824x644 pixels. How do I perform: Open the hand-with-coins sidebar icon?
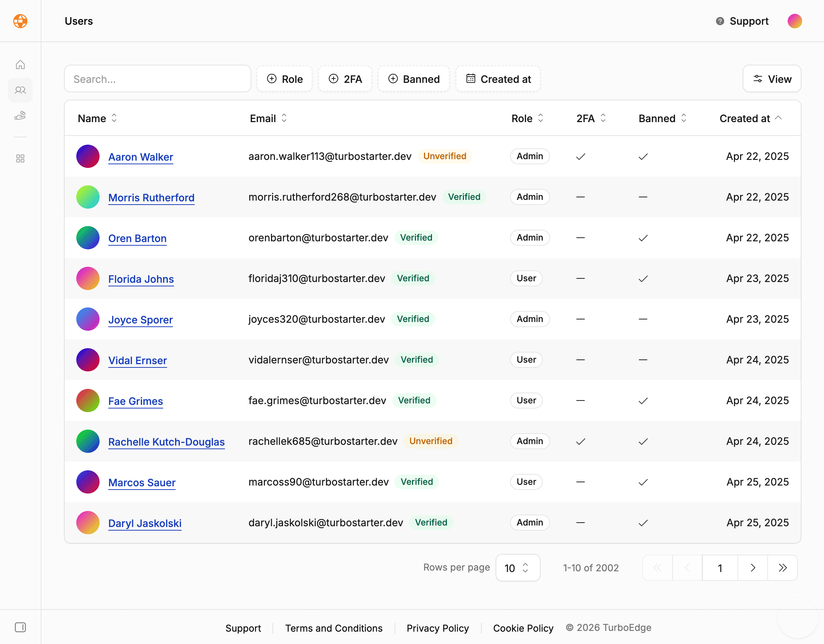[x=20, y=116]
